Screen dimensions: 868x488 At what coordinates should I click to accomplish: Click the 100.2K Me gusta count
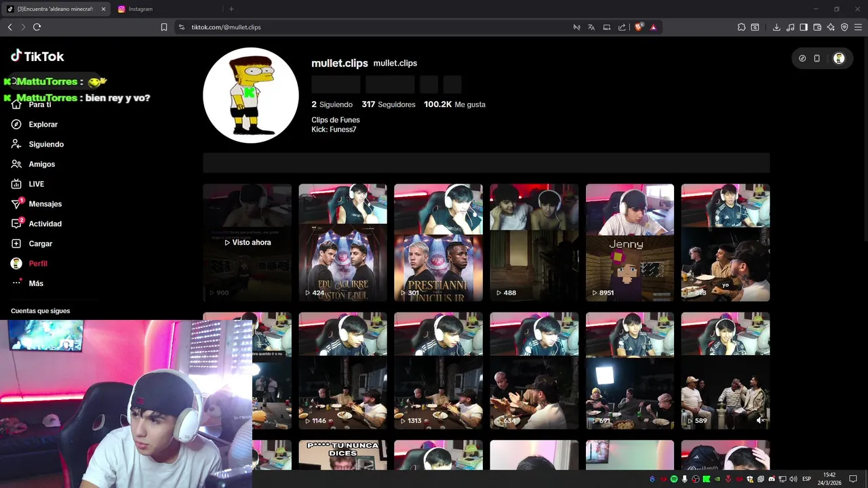click(454, 104)
